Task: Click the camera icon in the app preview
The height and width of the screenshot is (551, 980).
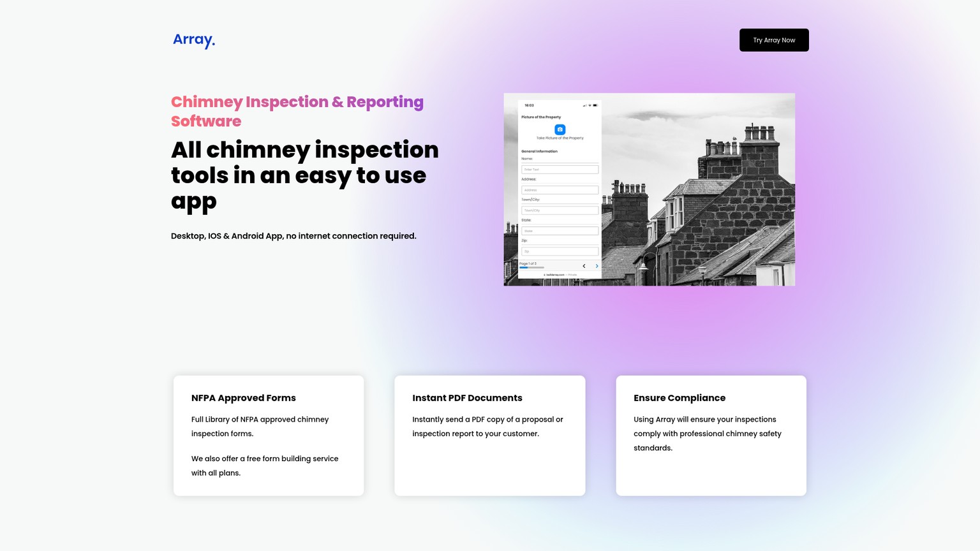Action: [560, 129]
